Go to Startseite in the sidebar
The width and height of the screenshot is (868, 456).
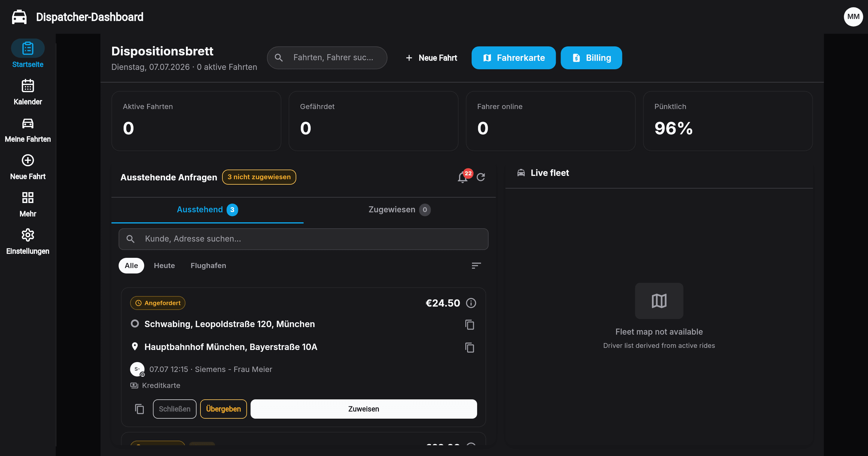[x=28, y=54]
